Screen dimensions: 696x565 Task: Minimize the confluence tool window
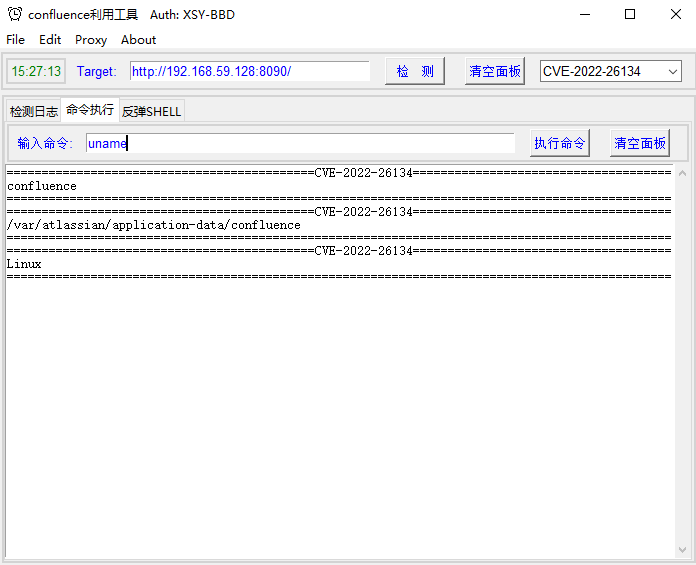(x=585, y=14)
